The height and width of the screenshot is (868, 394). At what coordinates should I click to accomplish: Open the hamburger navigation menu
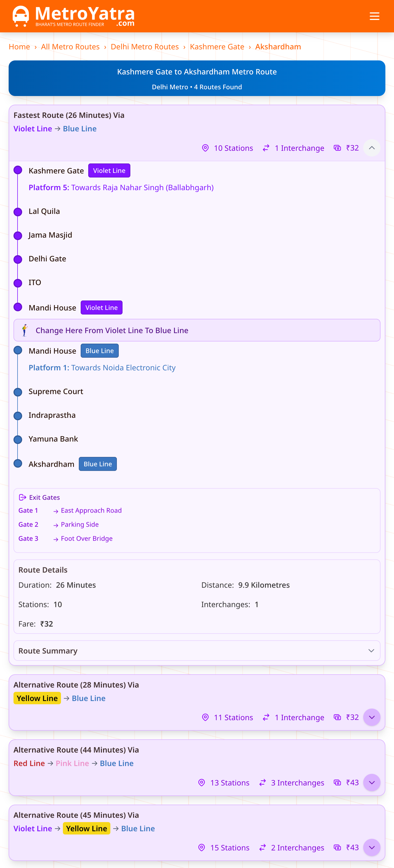click(375, 16)
